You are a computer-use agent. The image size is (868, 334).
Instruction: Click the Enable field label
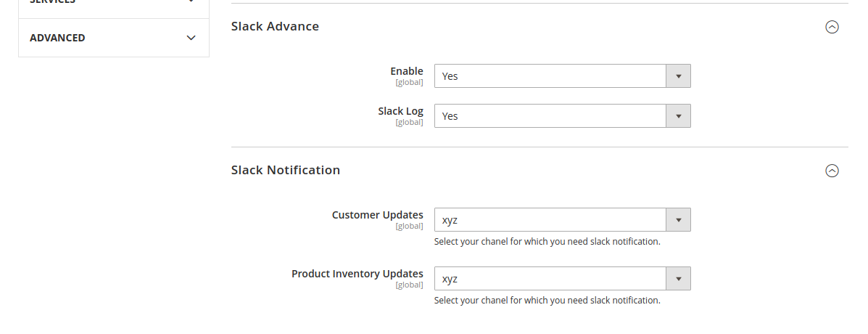tap(406, 71)
